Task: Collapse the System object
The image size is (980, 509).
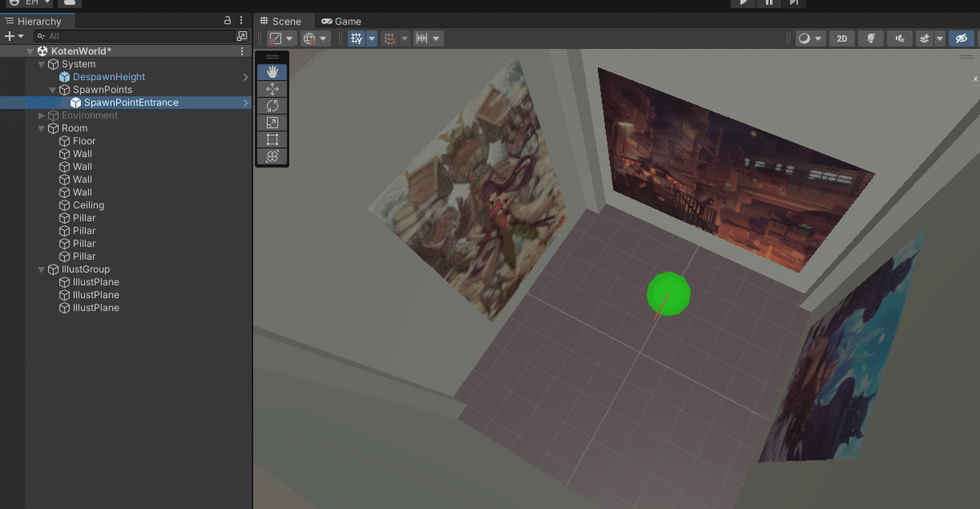Action: pyautogui.click(x=42, y=64)
